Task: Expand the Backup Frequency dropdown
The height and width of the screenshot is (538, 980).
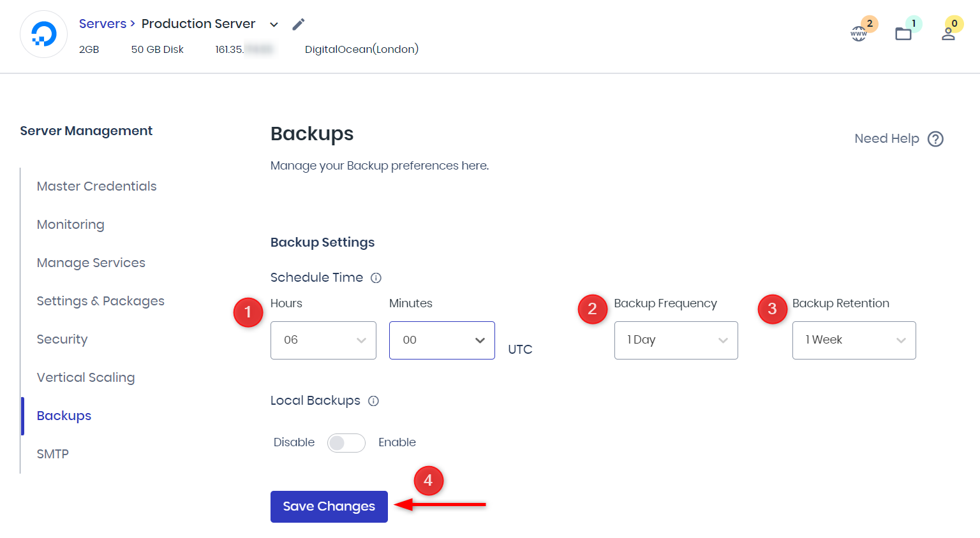Action: 676,340
